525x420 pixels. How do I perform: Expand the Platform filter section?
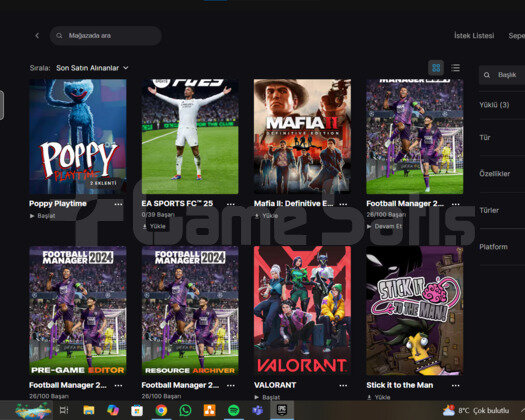click(x=493, y=247)
